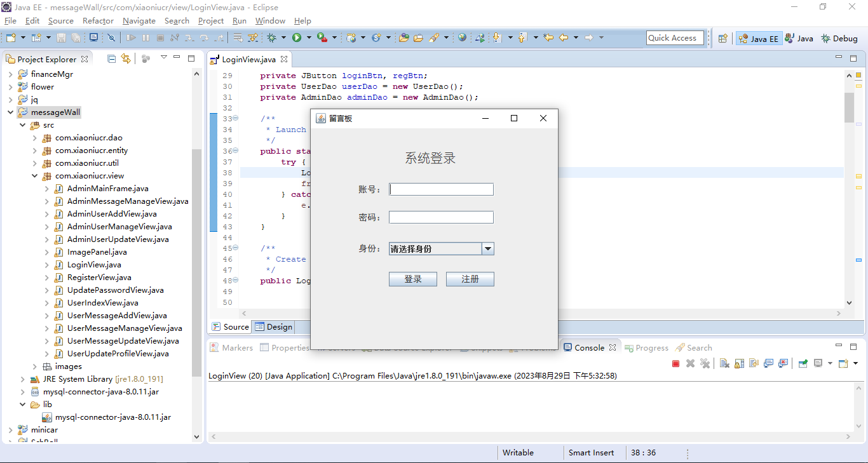Open the Window menu

point(270,20)
